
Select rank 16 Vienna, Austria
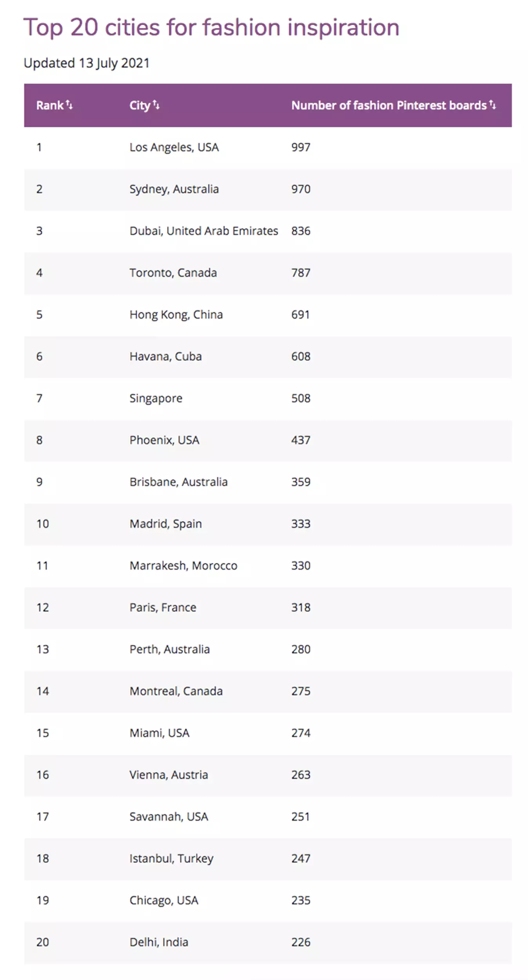268,775
